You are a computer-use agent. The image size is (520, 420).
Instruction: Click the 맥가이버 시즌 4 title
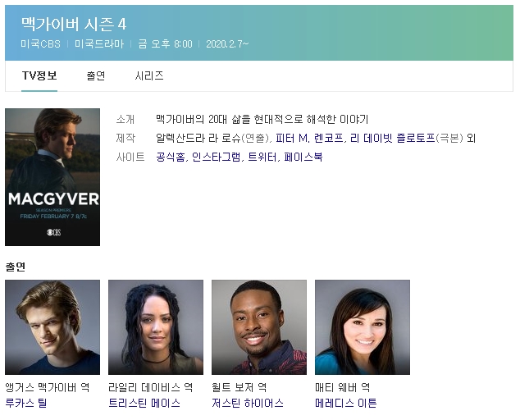click(x=74, y=25)
